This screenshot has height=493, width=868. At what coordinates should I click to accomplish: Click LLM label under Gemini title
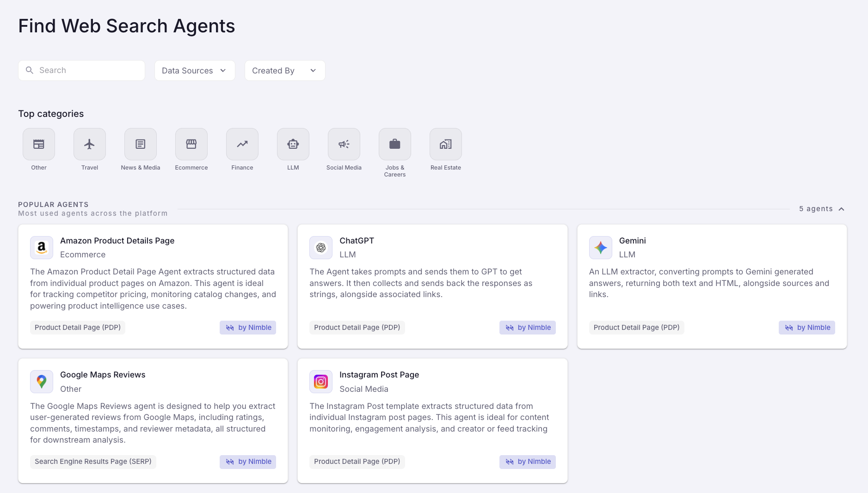(x=627, y=255)
